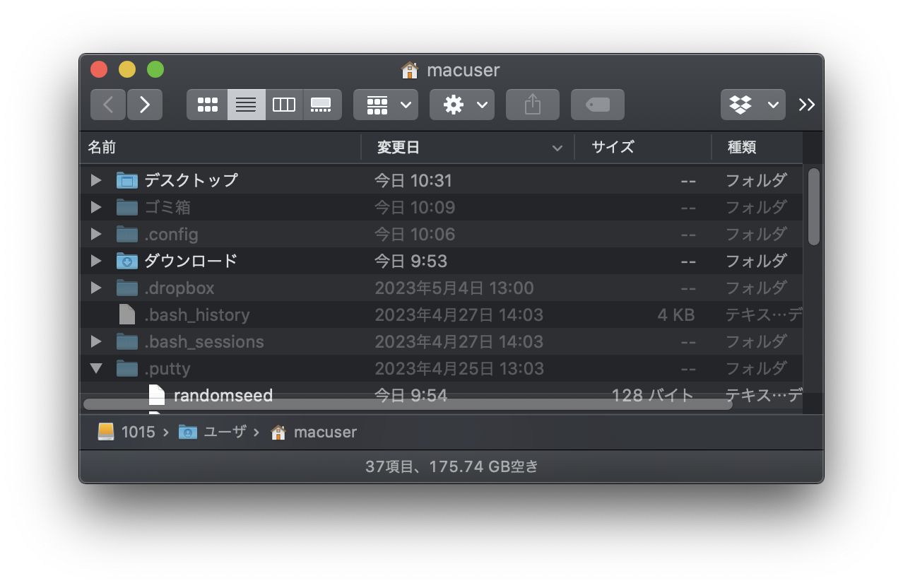Open the item grouping dropdown

[x=385, y=104]
